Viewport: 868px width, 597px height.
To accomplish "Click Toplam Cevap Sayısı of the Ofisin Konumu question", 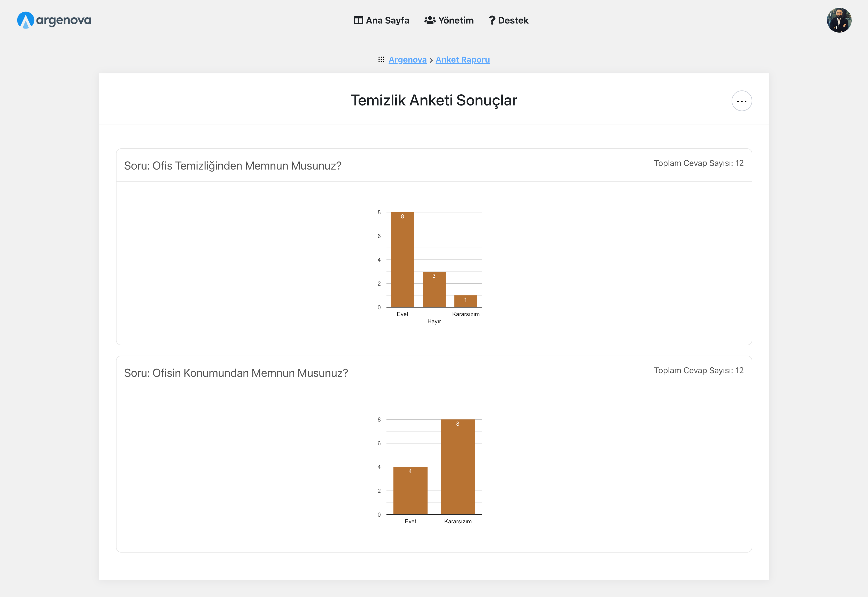I will pyautogui.click(x=698, y=370).
